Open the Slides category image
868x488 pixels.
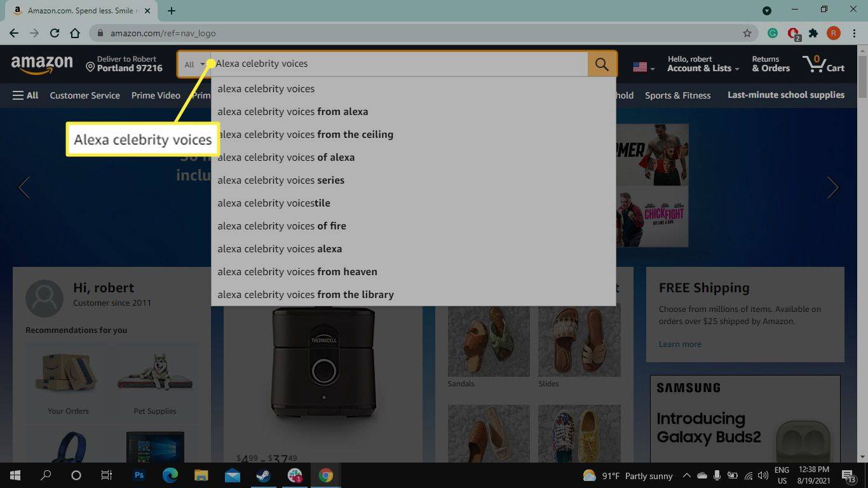pyautogui.click(x=579, y=341)
